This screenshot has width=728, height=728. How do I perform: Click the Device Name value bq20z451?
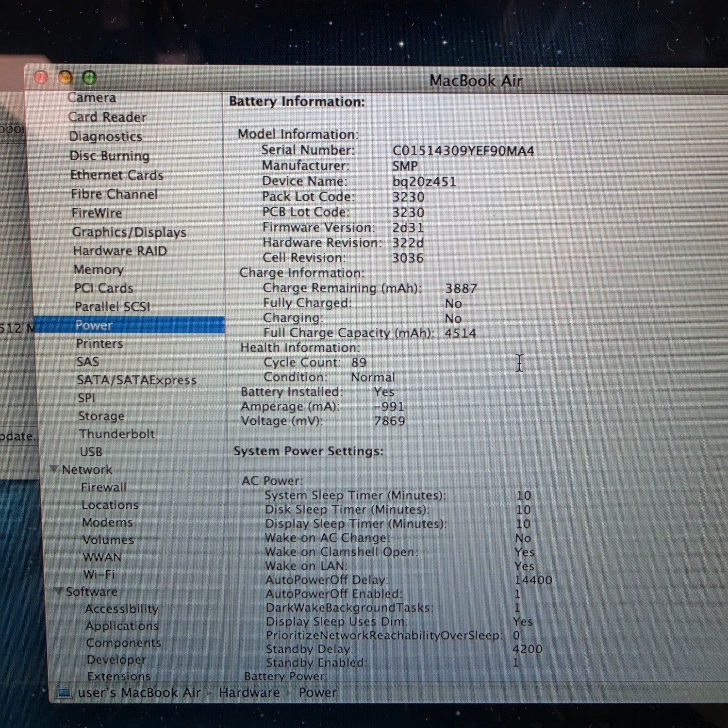(x=424, y=182)
